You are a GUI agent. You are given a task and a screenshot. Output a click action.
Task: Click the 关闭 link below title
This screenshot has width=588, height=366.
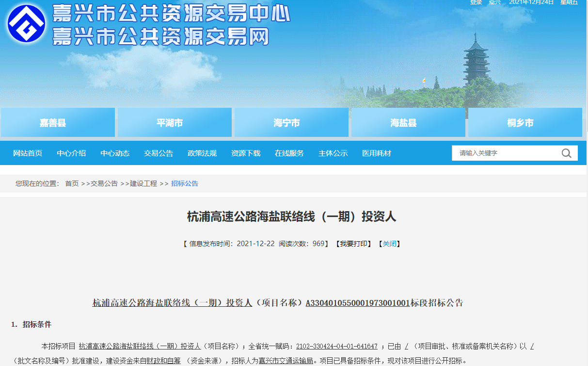pos(389,244)
